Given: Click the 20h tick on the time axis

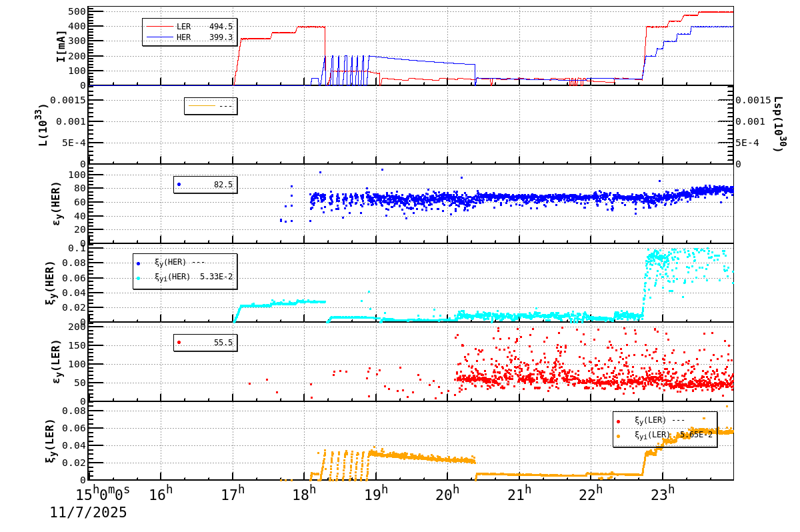Looking at the screenshot, I should click(x=447, y=494).
